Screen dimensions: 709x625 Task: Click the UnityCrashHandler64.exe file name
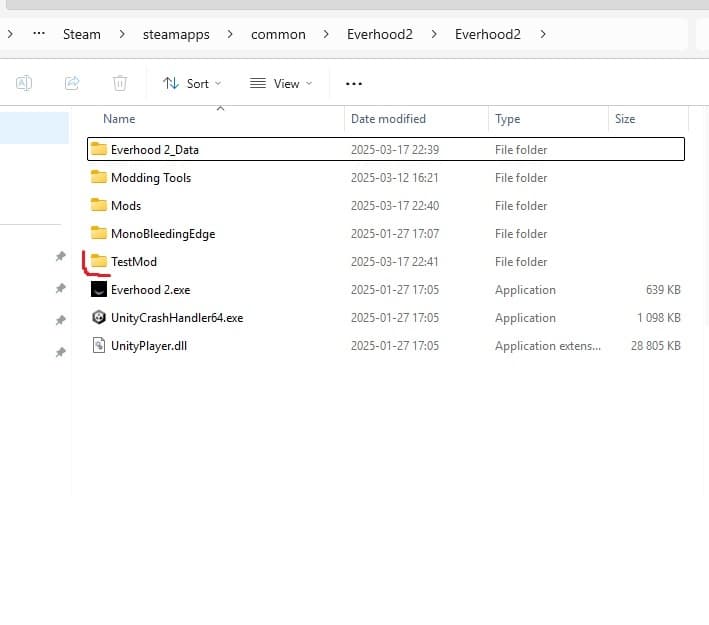tap(177, 318)
